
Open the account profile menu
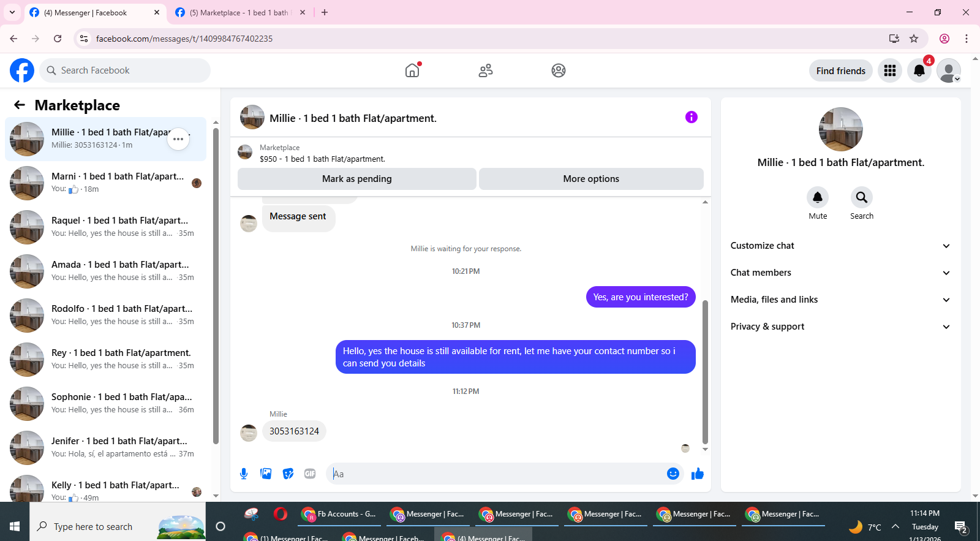[949, 70]
